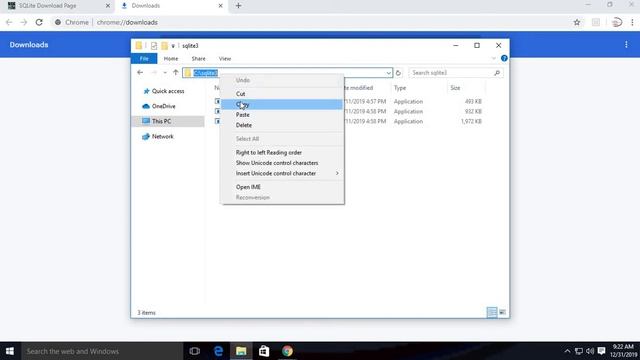640x360 pixels.
Task: Open Explorer recent locations dropdown
Action: pyautogui.click(x=165, y=73)
